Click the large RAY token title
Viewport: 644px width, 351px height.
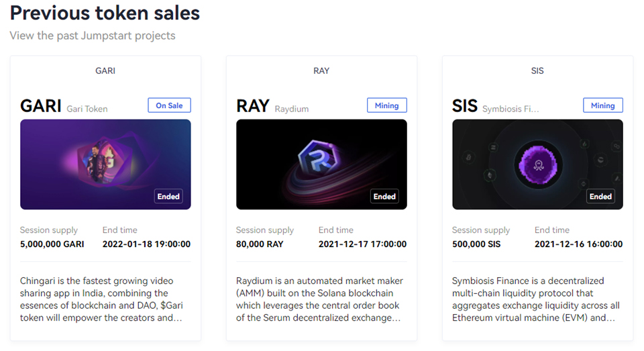tap(253, 105)
